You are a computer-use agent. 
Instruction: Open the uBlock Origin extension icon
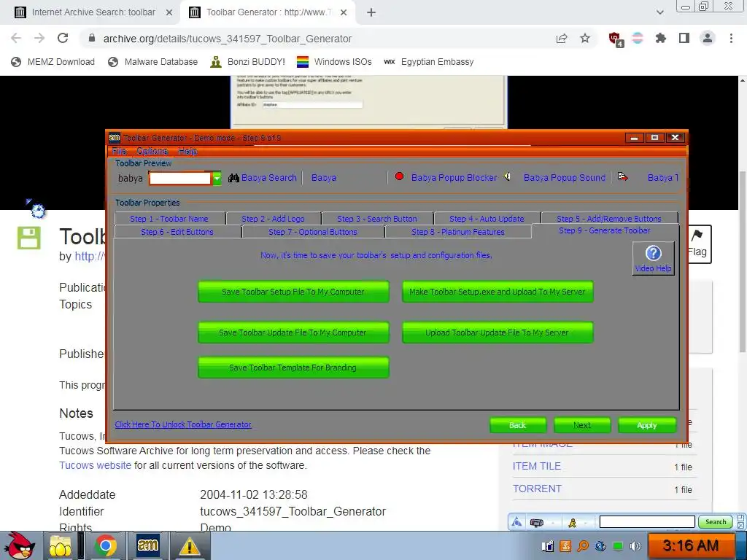615,39
